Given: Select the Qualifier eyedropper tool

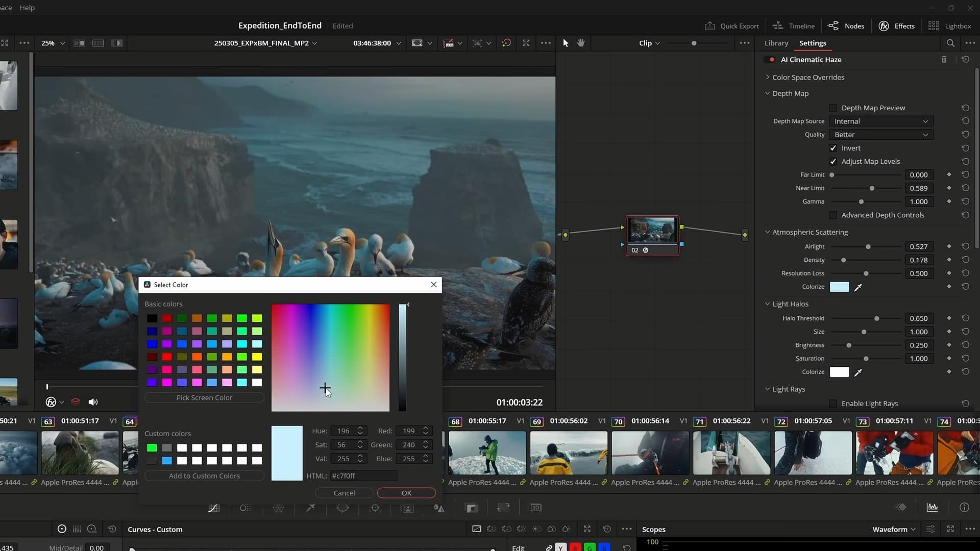Looking at the screenshot, I should (310, 508).
